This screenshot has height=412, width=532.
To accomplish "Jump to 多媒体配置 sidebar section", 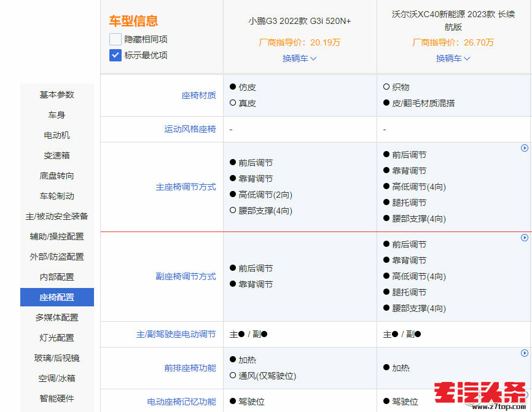I will tap(57, 317).
